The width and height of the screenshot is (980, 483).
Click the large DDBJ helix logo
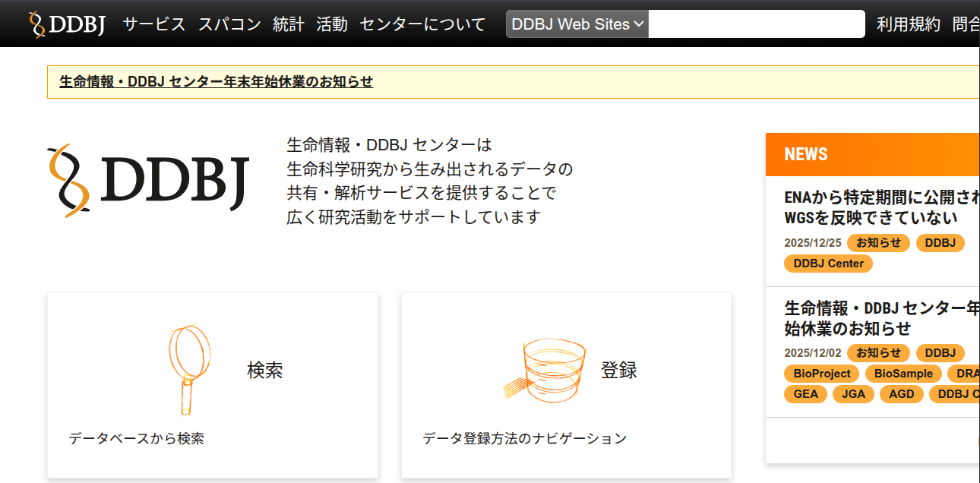tap(148, 181)
